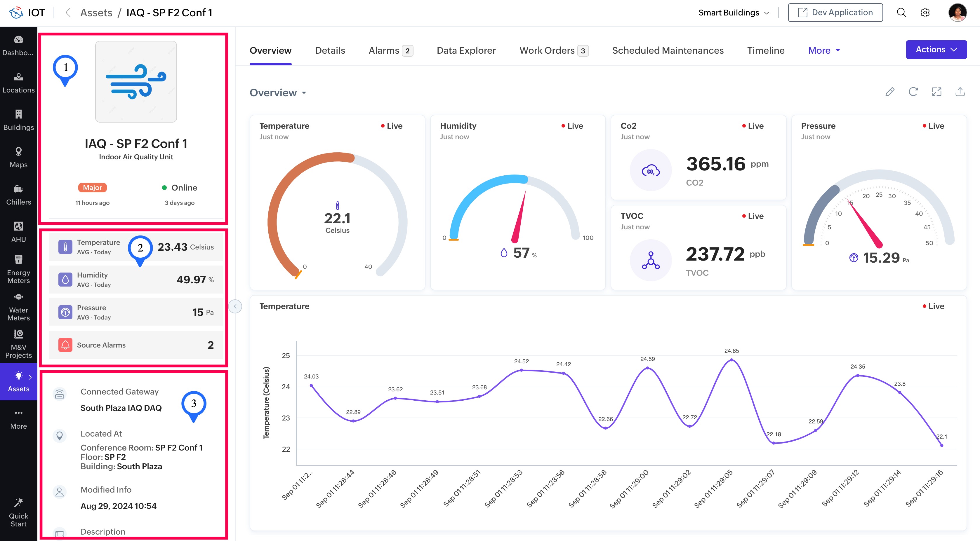Image resolution: width=980 pixels, height=541 pixels.
Task: Go to Energy Meters section
Action: pyautogui.click(x=18, y=269)
